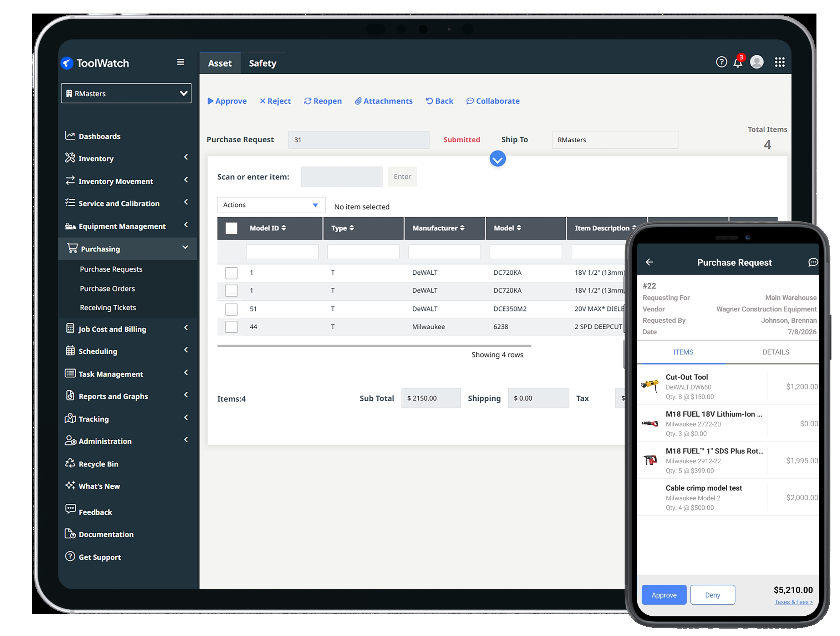Click Back in the toolbar
Image resolution: width=840 pixels, height=636 pixels.
[x=439, y=101]
